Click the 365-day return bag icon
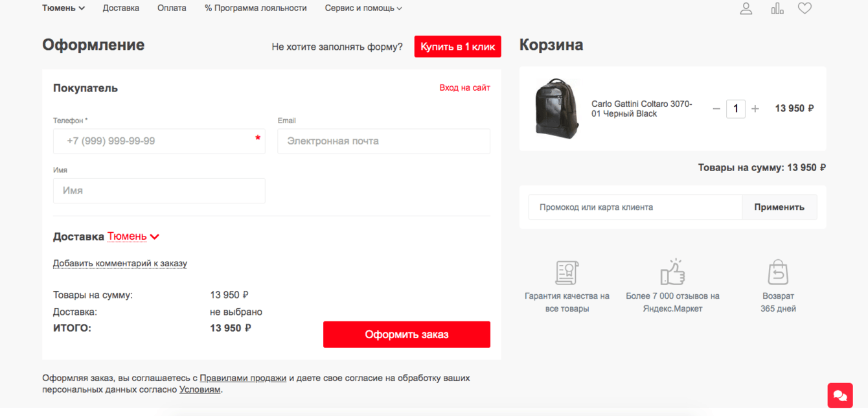This screenshot has width=868, height=416. click(778, 273)
